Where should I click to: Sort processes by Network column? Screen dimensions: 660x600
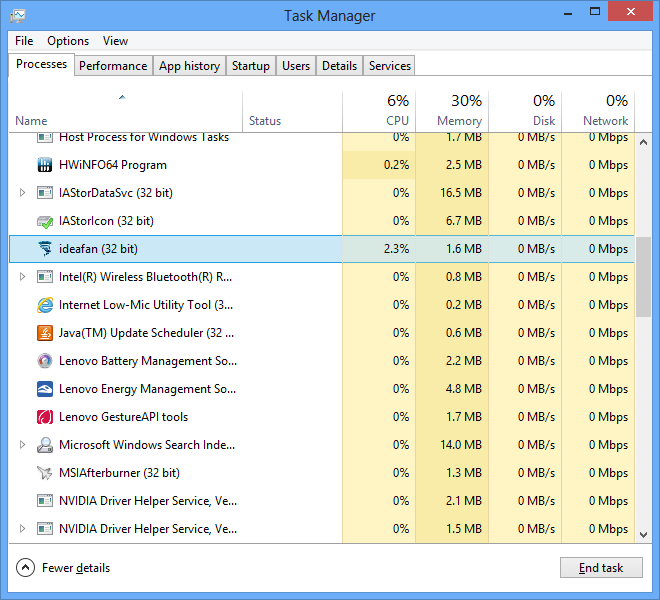(x=598, y=112)
